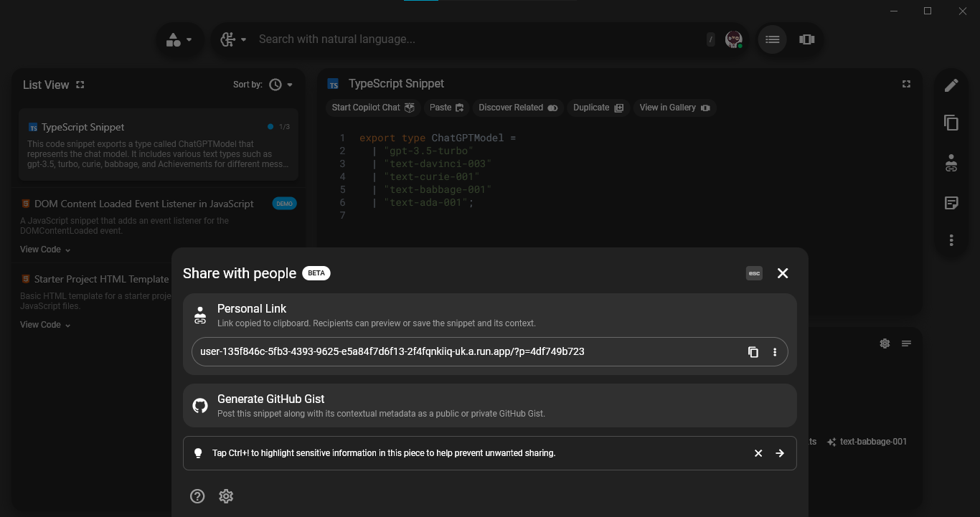980x517 pixels.
Task: Go to next tip with arrow
Action: 780,453
